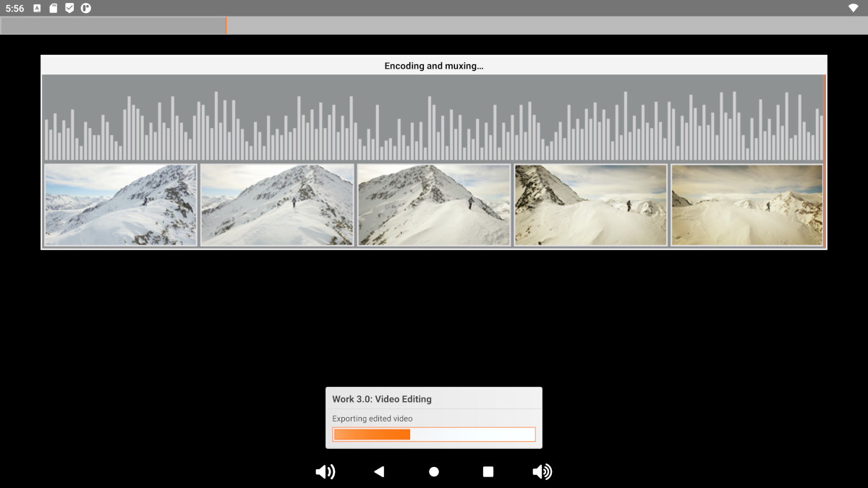Viewport: 868px width, 488px height.
Task: Tap the SD card status bar icon
Action: point(54,8)
